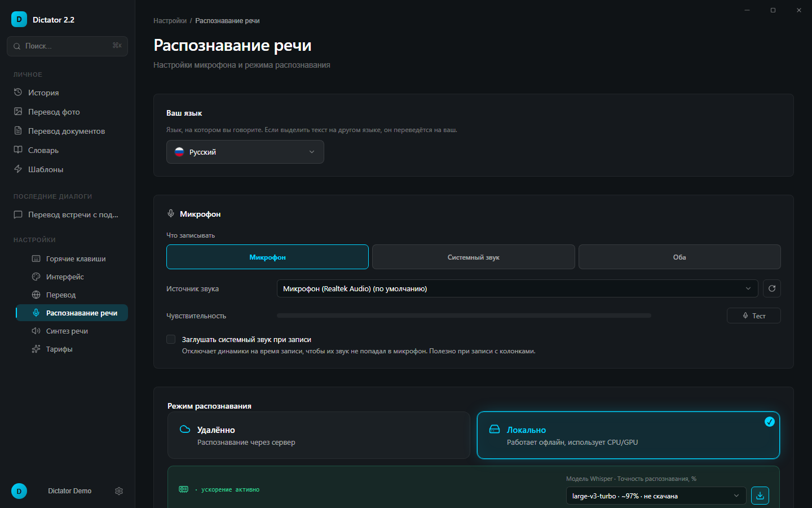Click the refresh audio sources icon
812x508 pixels.
pyautogui.click(x=772, y=288)
